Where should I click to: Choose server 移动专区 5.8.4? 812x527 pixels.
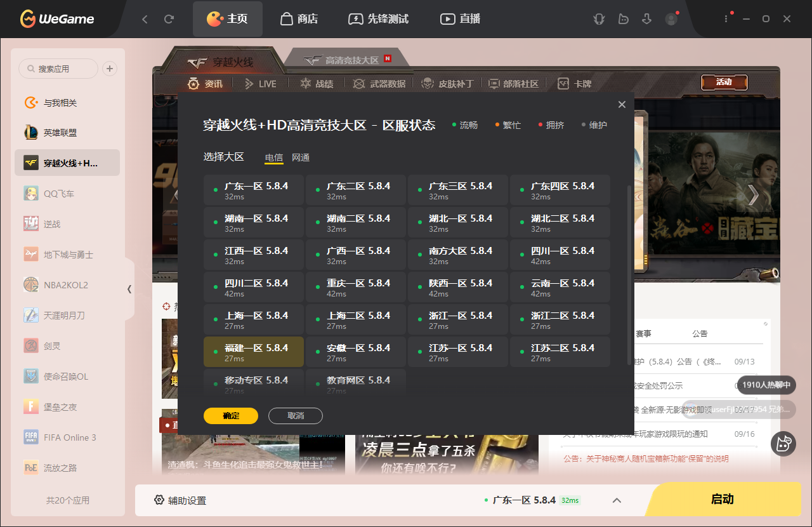click(254, 383)
